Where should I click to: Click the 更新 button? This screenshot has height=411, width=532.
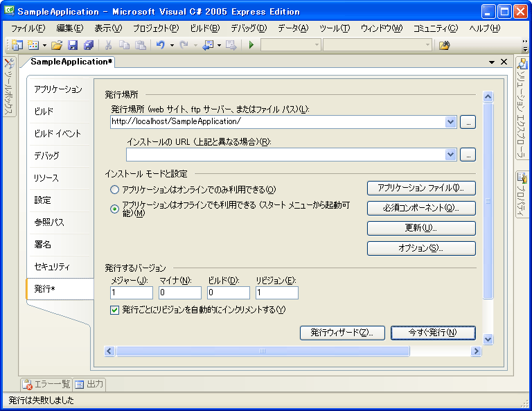point(421,228)
